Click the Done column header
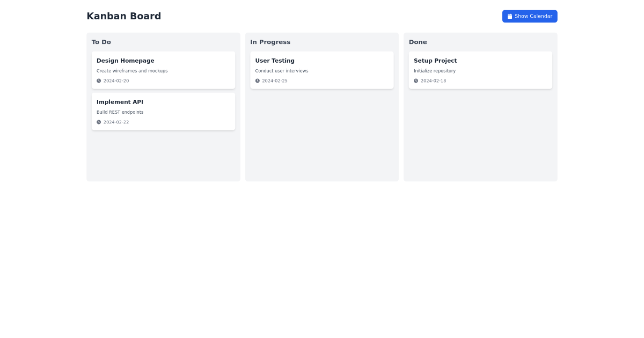The image size is (644, 338). tap(418, 42)
